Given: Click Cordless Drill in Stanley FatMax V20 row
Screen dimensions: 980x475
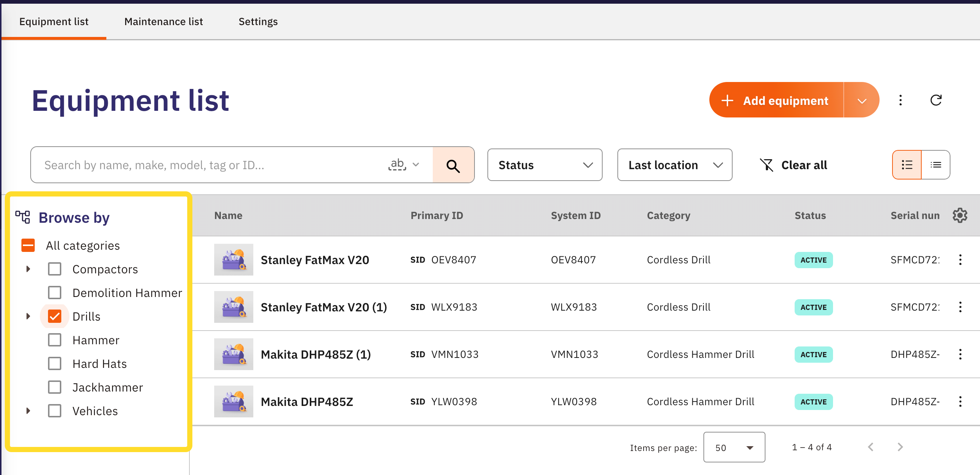Looking at the screenshot, I should [679, 260].
